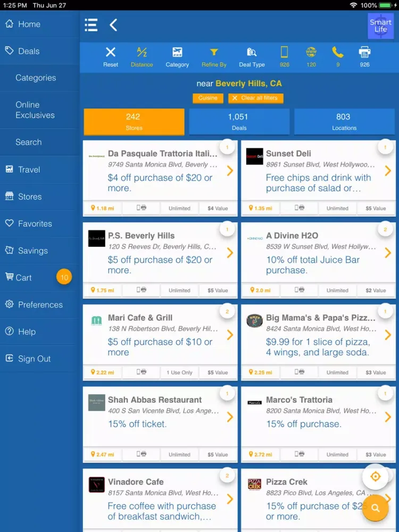Viewport: 399px width, 532px height.
Task: Sort results by Distance
Action: [x=142, y=57]
